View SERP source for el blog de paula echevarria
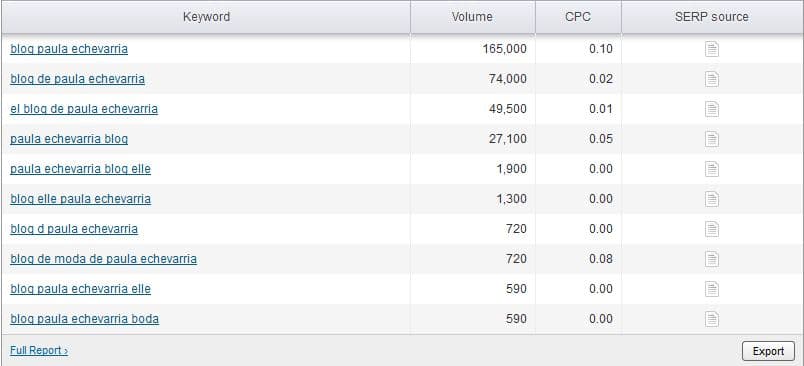This screenshot has width=804, height=366. (x=712, y=109)
